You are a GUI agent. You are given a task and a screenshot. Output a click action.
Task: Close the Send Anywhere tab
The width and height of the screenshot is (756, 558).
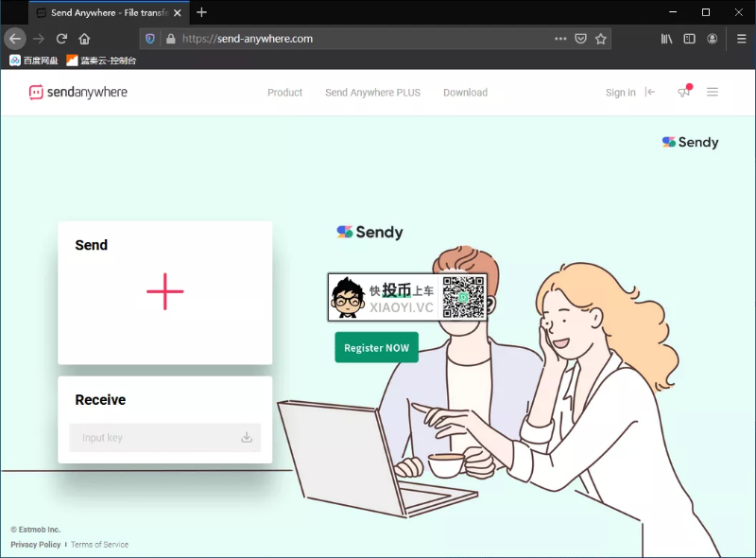point(178,13)
